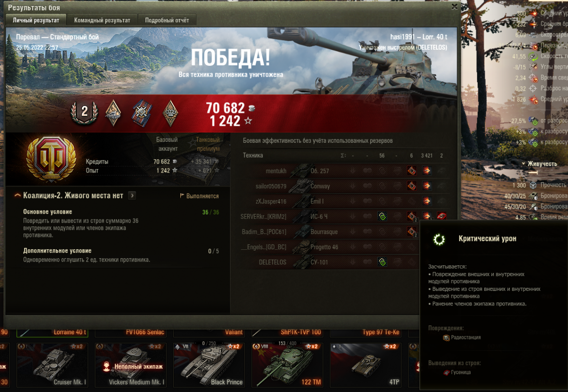Viewport: 568px width, 392px height.
Task: Select Vickers Medium Mk. I tank card
Action: pyautogui.click(x=130, y=365)
